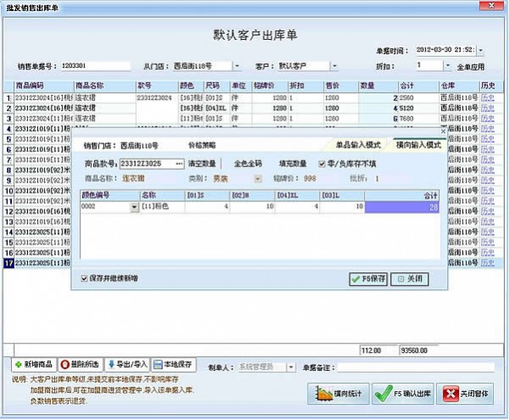Screen dimensions: 509x420
Task: Uncheck 保存并继续新增 checkbox
Action: 83,278
